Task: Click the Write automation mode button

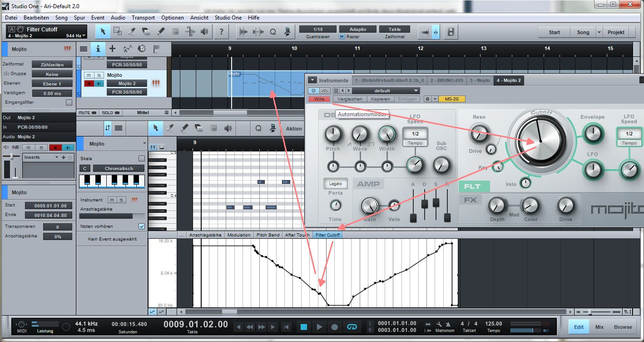Action: click(319, 99)
